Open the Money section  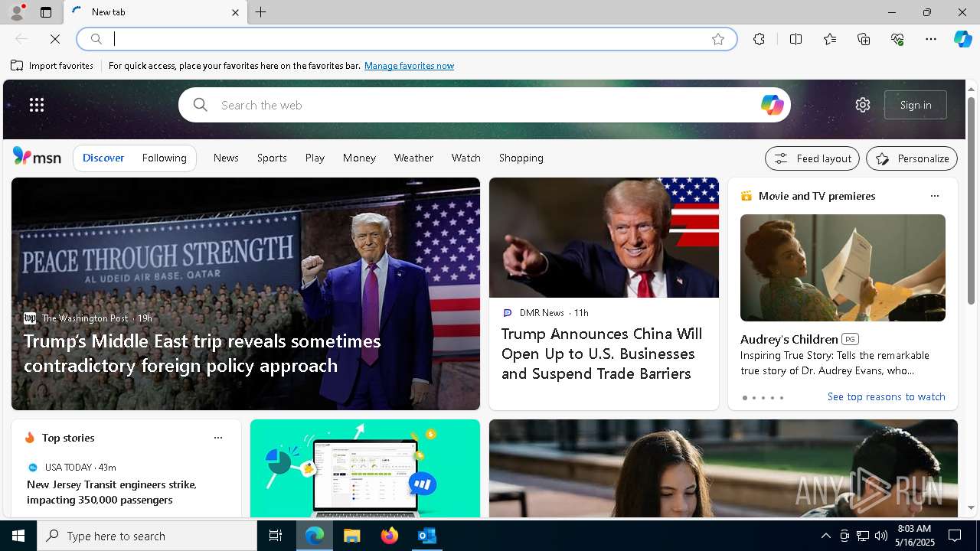pos(359,158)
